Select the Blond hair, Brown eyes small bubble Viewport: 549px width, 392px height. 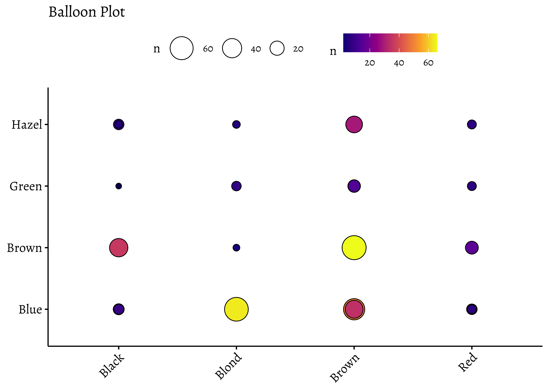point(236,248)
